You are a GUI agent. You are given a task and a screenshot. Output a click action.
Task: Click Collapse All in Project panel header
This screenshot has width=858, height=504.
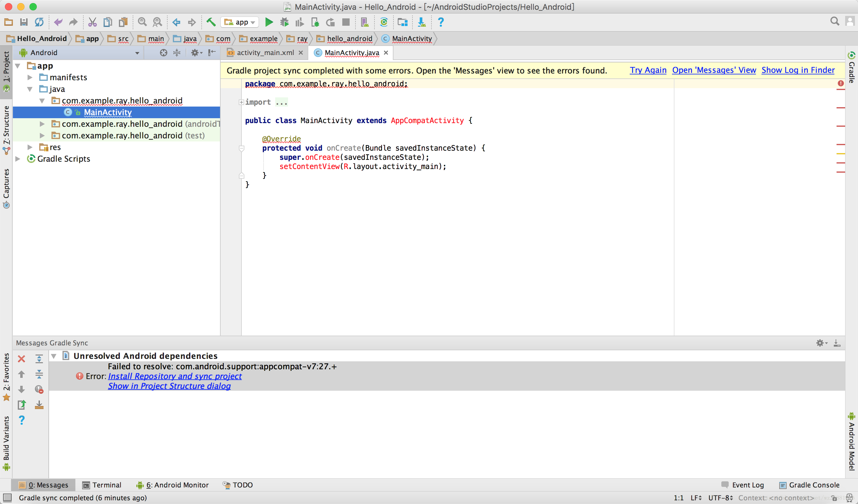tap(177, 53)
